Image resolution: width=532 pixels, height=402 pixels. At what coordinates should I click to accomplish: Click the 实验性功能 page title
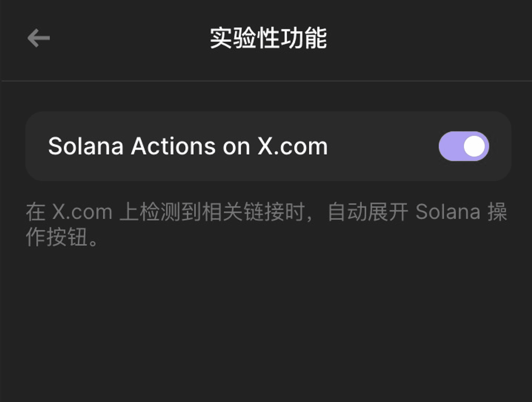(x=268, y=38)
